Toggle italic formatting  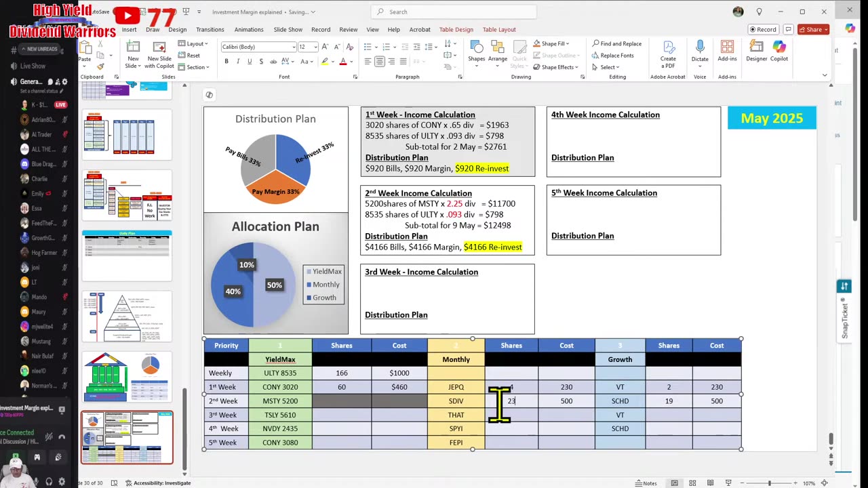[x=238, y=62]
